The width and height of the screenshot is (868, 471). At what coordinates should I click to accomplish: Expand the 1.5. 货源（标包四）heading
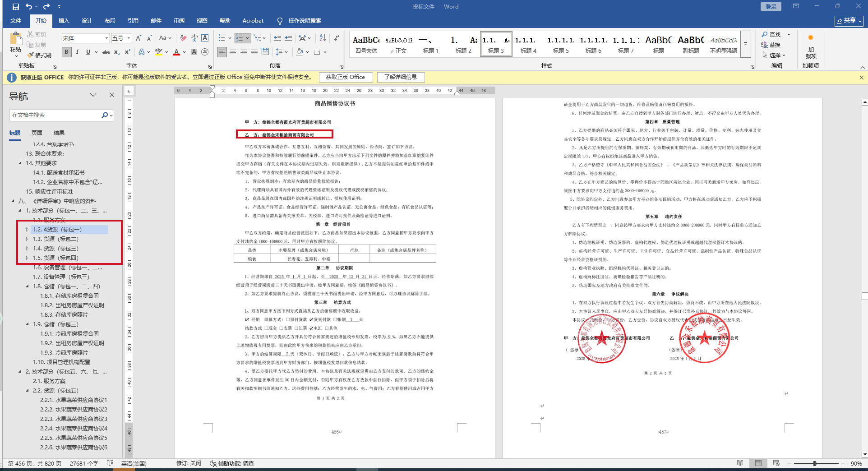[27, 258]
